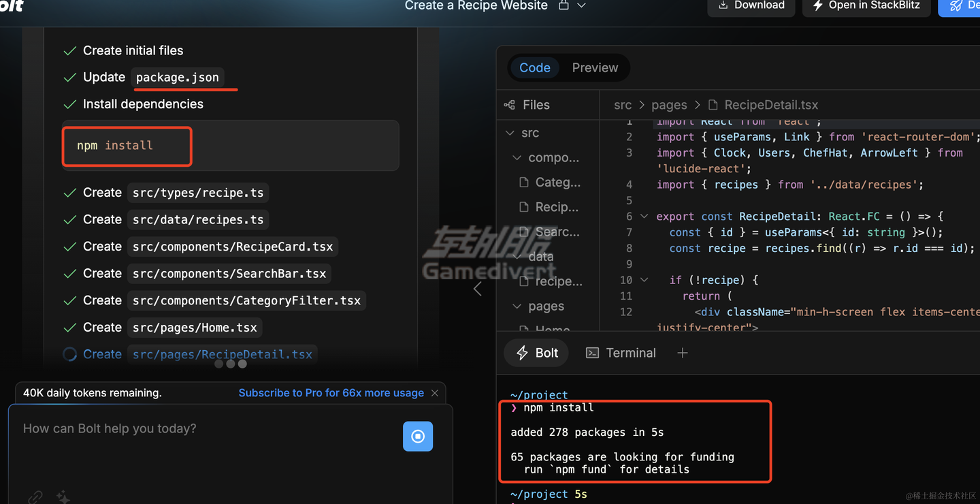Click the Files tree icon
980x504 pixels.
point(509,105)
